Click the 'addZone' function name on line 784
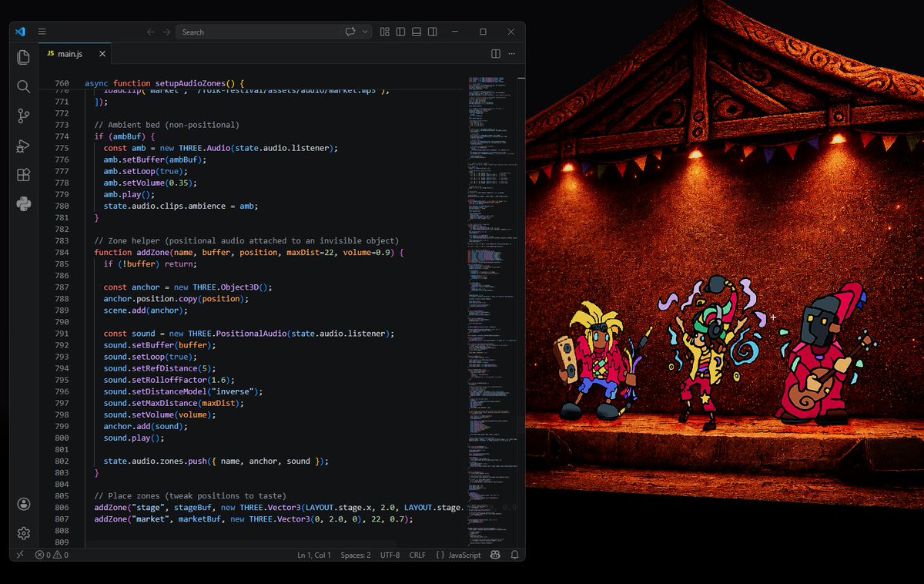 152,252
